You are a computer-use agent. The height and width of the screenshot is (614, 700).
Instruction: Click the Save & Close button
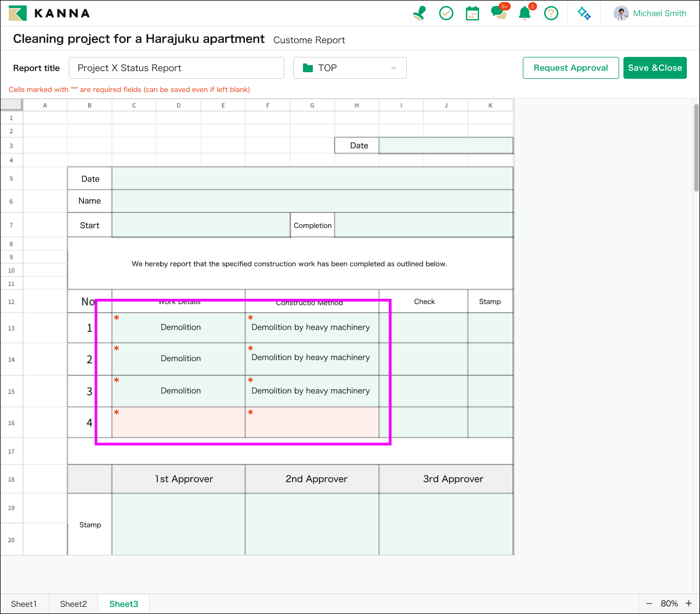pos(655,68)
